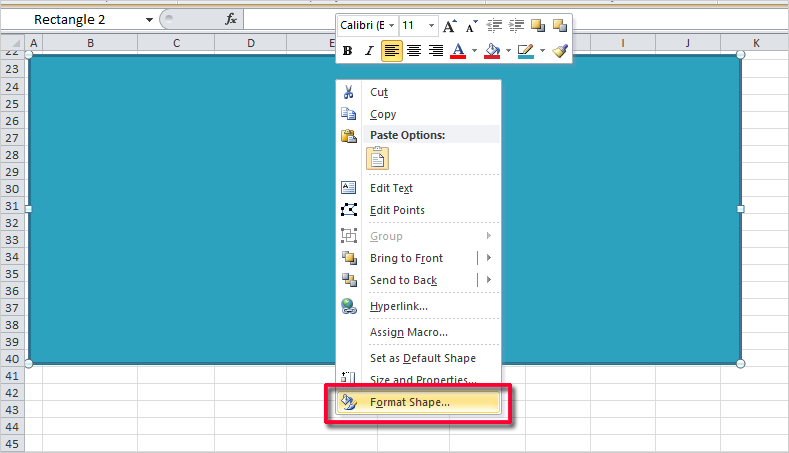Expand the Send to Back submenu arrow
789x453 pixels.
(489, 280)
